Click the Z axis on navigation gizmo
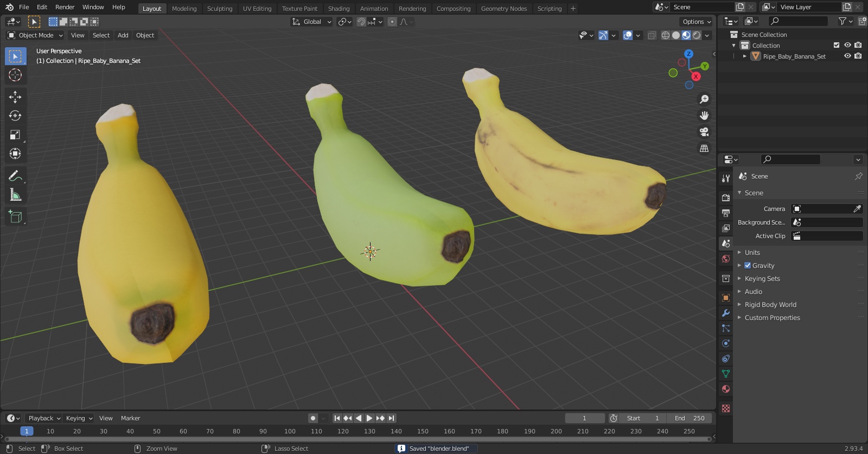Viewport: 868px width, 454px height. point(688,54)
